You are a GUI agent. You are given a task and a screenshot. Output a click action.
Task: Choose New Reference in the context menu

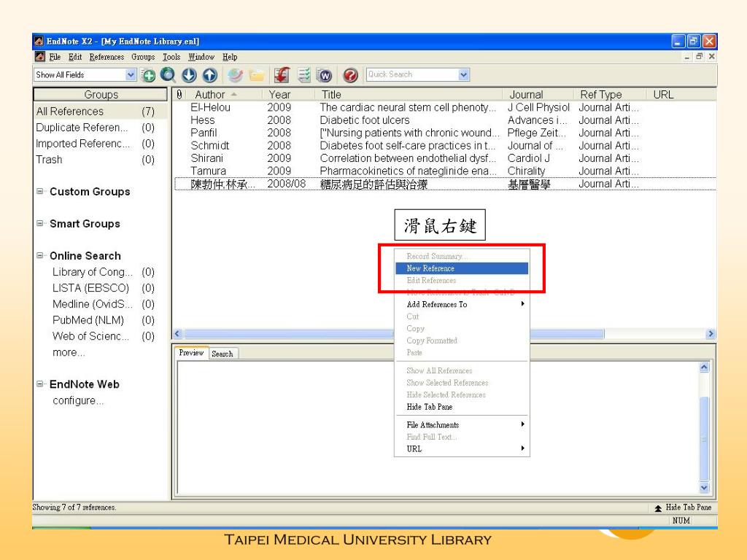(462, 268)
